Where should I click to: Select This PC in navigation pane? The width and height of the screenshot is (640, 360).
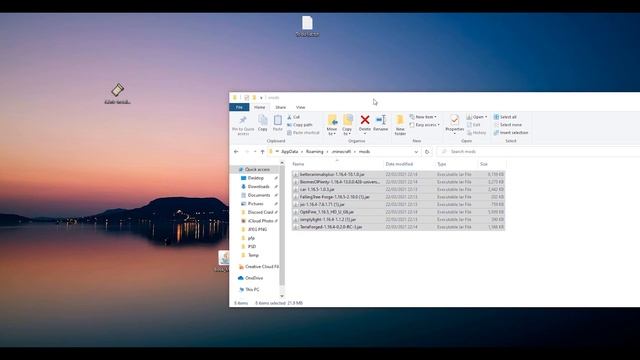click(252, 289)
